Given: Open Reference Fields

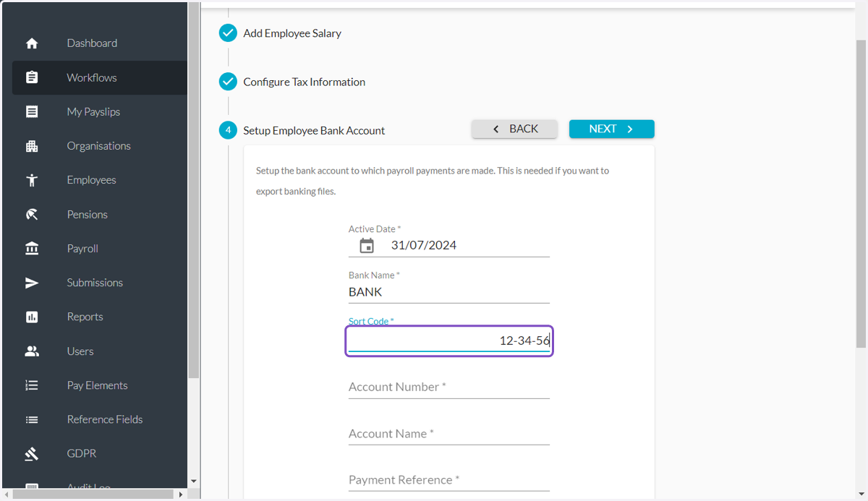Looking at the screenshot, I should [x=100, y=419].
